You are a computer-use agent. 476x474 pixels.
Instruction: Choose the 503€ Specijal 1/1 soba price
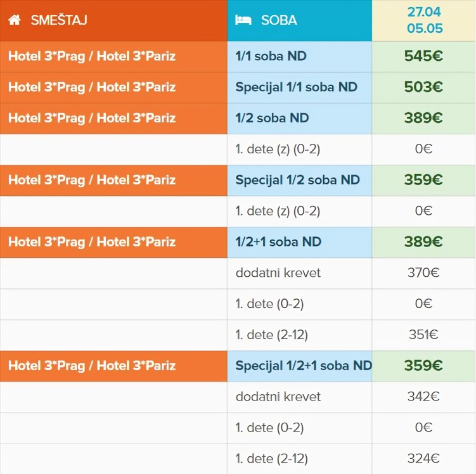click(423, 87)
